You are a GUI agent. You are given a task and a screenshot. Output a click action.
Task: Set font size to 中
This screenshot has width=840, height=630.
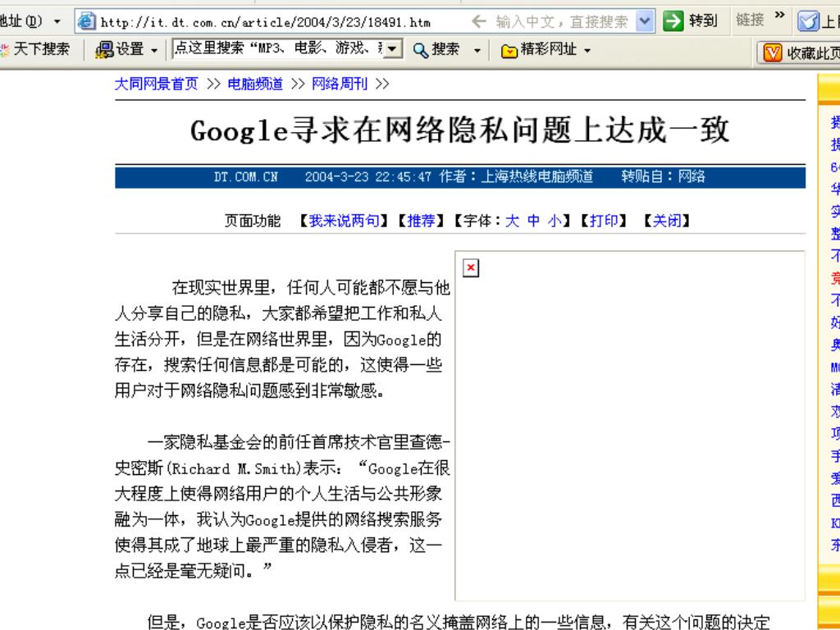(x=533, y=221)
